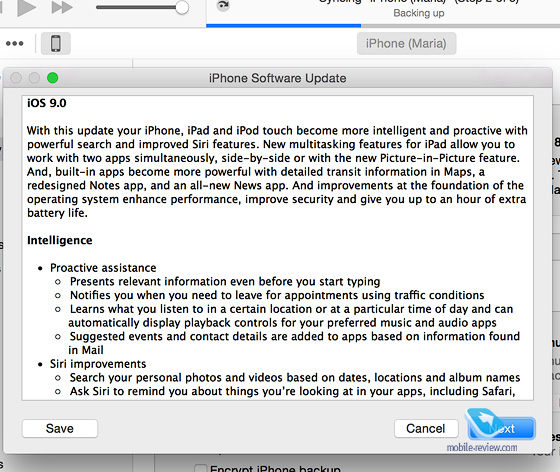
Task: Click the Play button in iTunes
Action: click(x=26, y=7)
